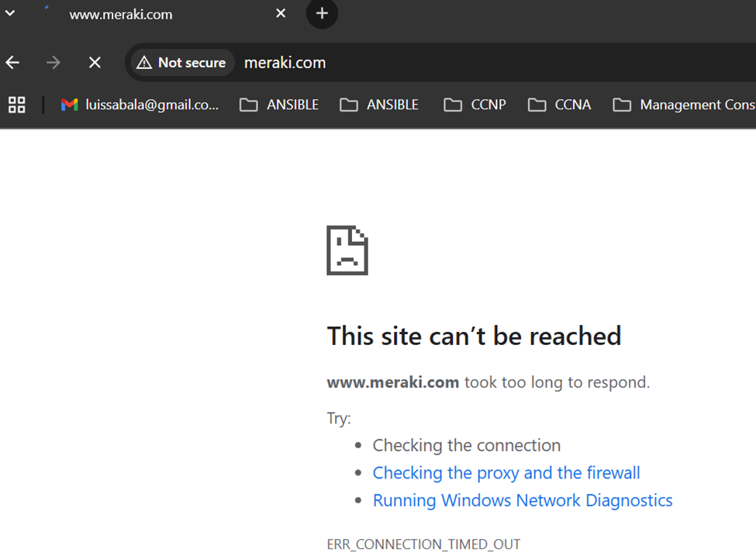
Task: Open the CCNP bookmark folder
Action: [475, 105]
